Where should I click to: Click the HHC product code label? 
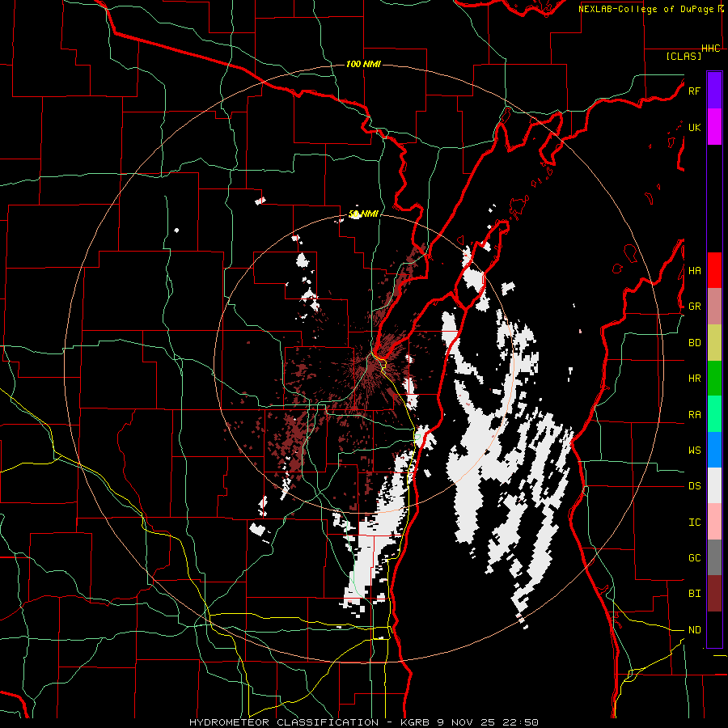pos(711,49)
